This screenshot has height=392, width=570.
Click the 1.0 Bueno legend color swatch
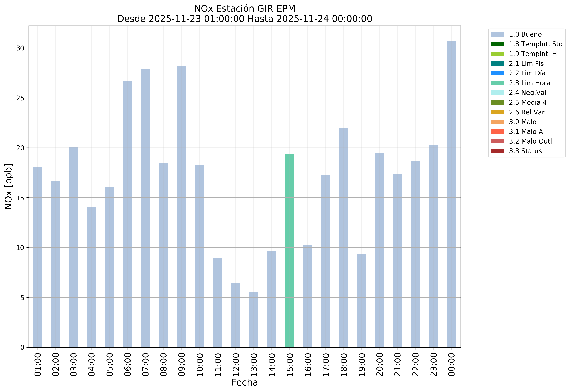point(497,34)
